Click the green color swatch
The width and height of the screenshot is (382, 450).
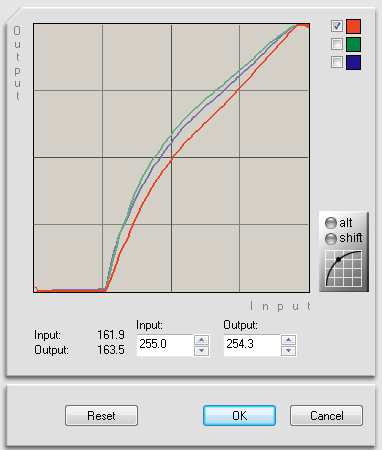click(x=353, y=44)
